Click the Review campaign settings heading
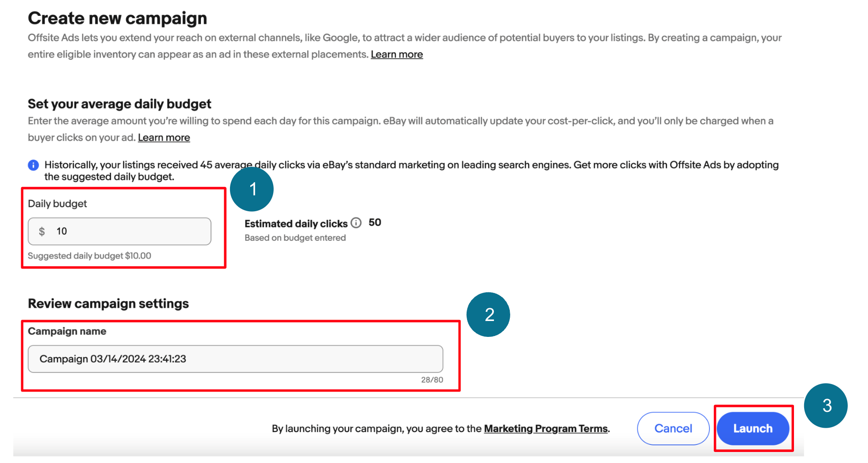The height and width of the screenshot is (463, 868). pos(108,303)
